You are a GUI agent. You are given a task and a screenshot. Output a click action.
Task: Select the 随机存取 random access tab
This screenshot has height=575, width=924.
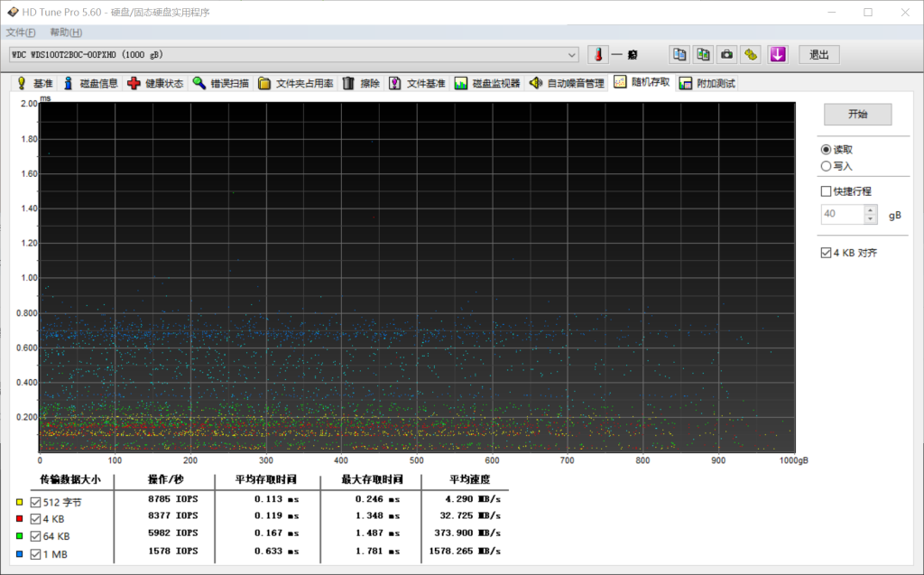(x=642, y=82)
